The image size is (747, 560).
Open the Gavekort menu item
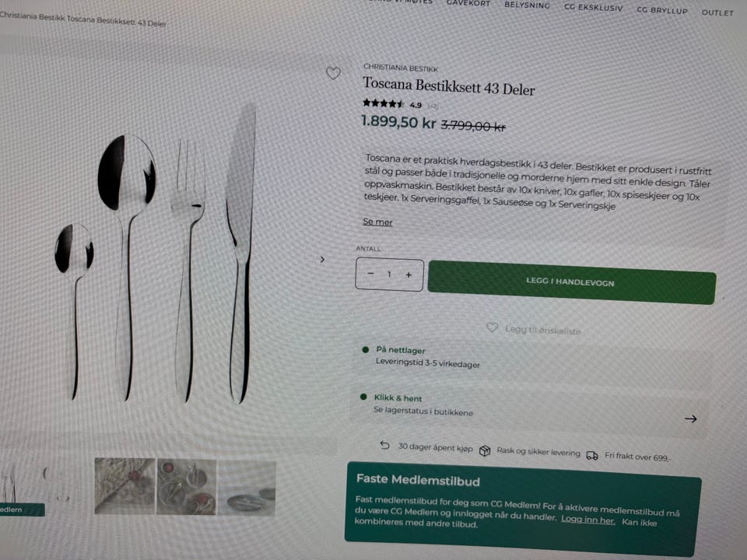click(x=468, y=3)
